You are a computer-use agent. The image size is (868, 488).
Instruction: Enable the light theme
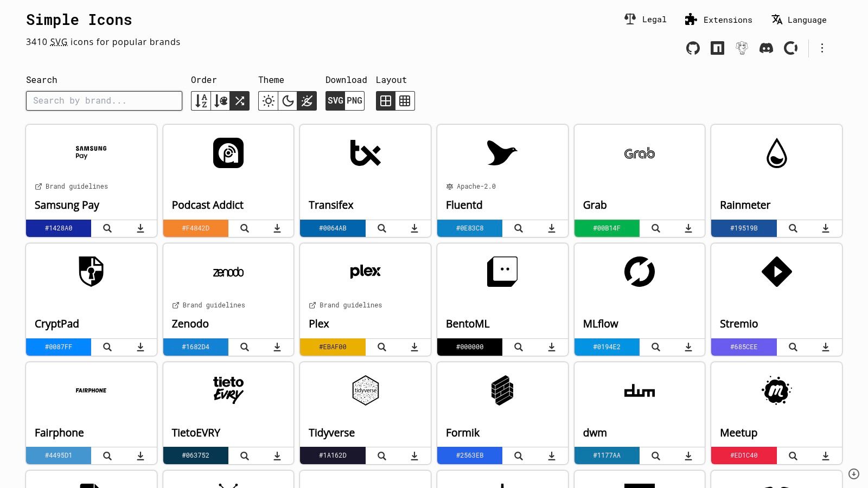click(x=268, y=101)
